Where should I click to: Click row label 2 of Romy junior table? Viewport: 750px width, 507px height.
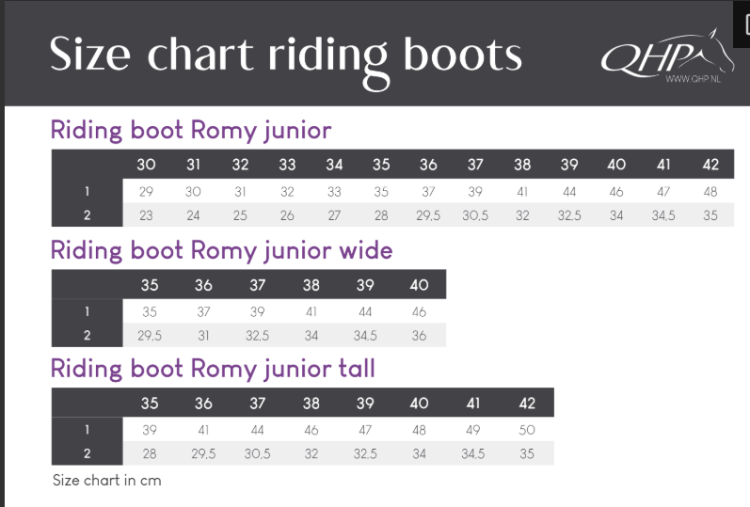[x=87, y=215]
